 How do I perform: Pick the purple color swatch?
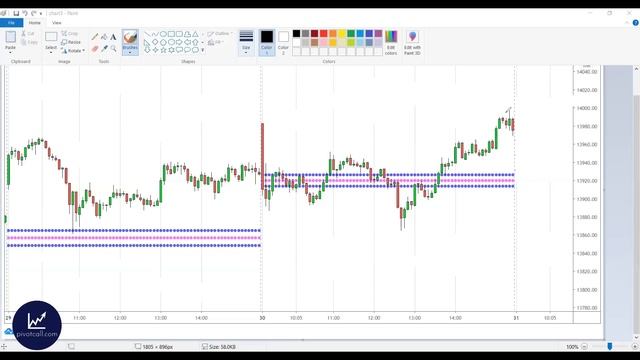click(378, 33)
